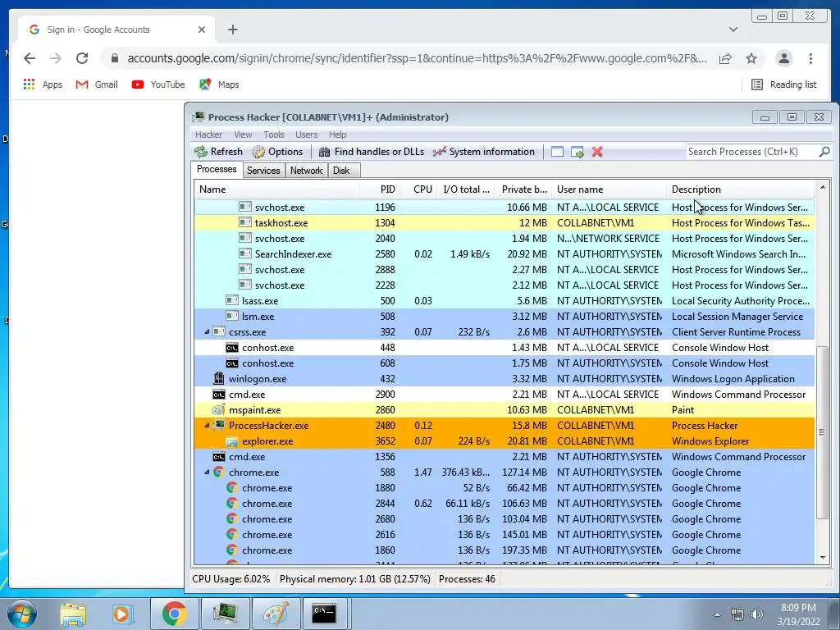
Task: Open the View menu
Action: 243,135
